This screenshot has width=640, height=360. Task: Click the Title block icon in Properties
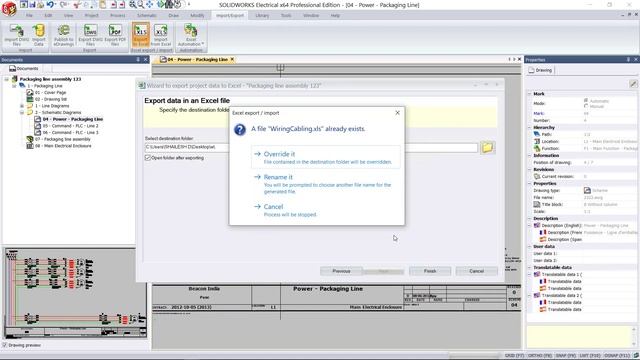537,204
